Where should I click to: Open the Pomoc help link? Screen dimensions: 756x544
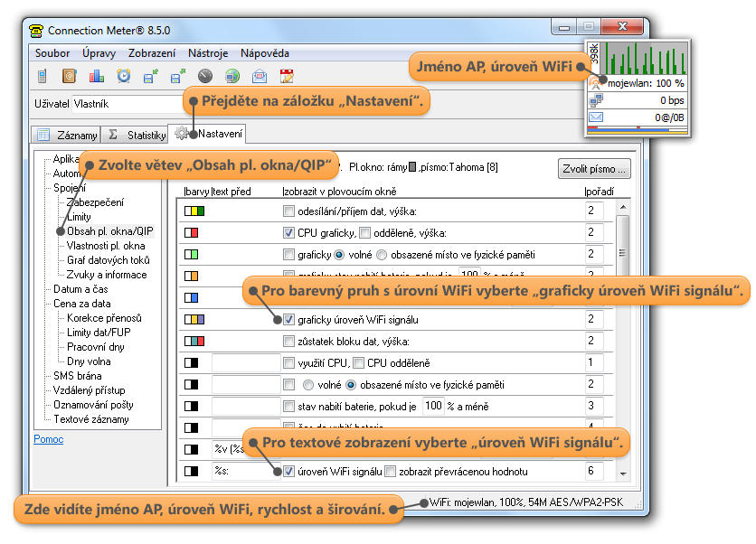(48, 439)
